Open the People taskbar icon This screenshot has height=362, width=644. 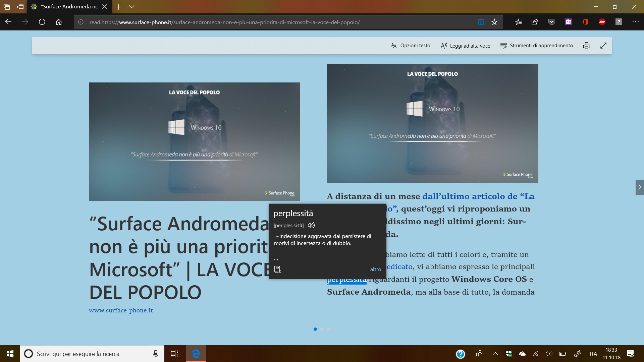479,354
